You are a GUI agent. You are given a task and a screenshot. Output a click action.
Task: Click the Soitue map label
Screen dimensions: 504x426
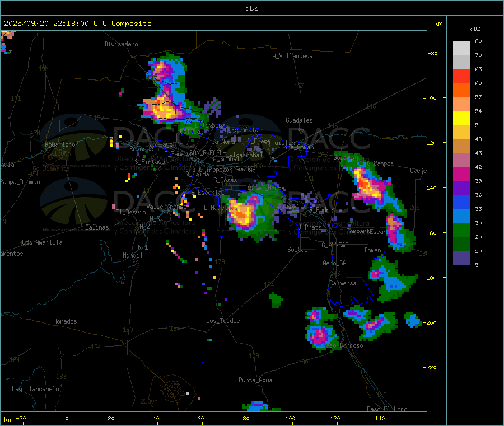297,250
